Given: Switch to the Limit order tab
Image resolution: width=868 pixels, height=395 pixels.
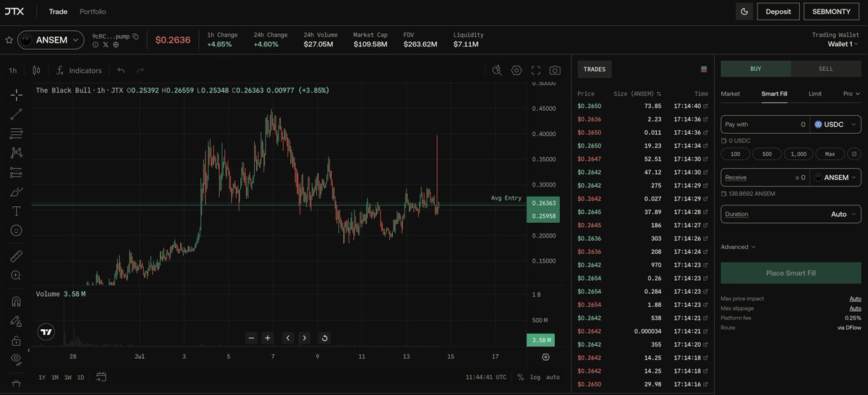Looking at the screenshot, I should pos(814,94).
